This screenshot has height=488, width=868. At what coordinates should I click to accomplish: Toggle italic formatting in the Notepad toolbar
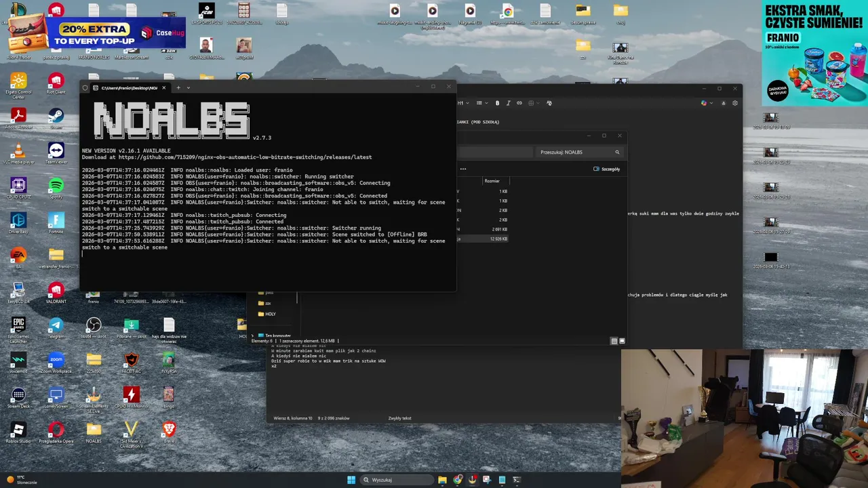click(509, 103)
